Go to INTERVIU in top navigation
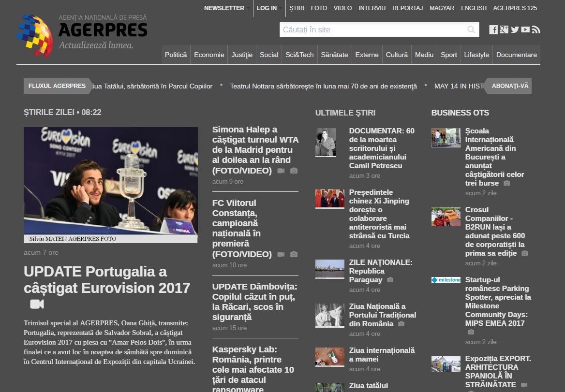Viewport: 565px width, 392px height. 372,8
